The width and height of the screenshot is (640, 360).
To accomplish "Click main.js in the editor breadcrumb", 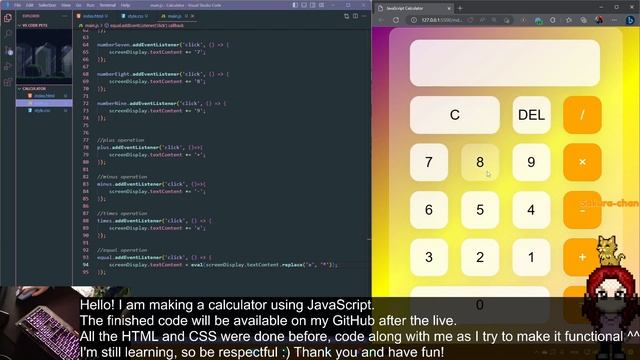I will pos(92,25).
